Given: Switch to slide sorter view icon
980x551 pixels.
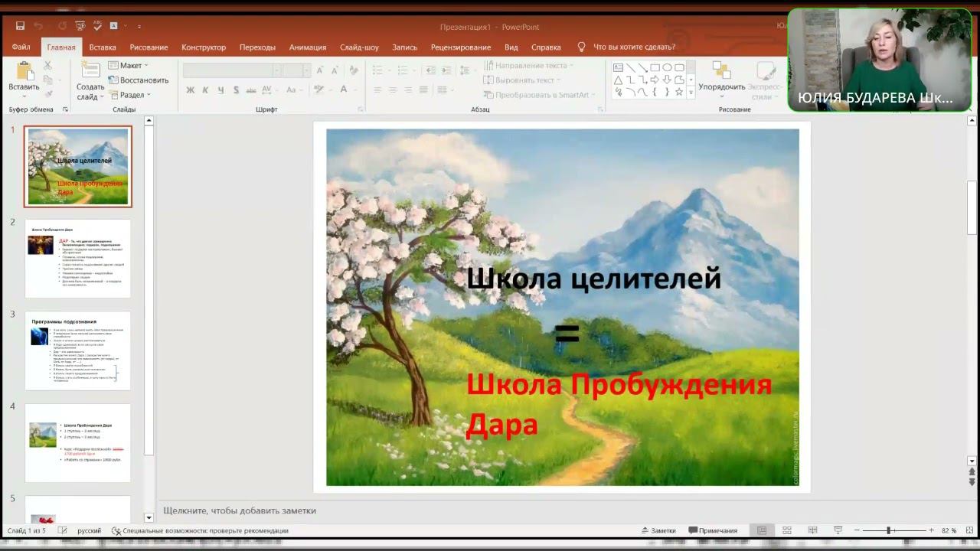Looking at the screenshot, I should click(786, 530).
